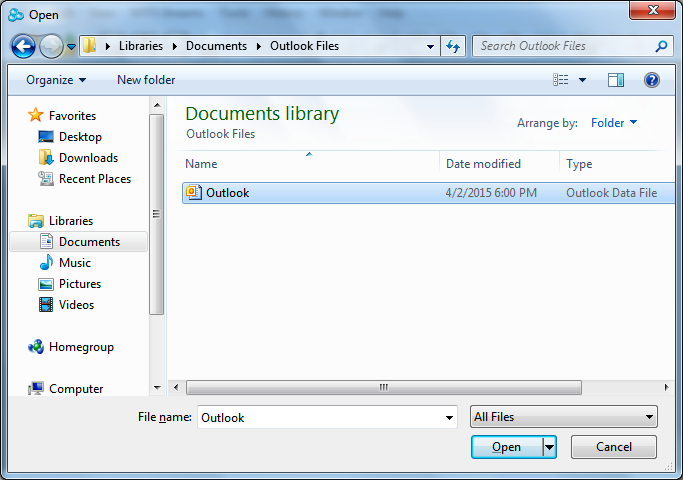Open All Files type filter

coord(564,417)
